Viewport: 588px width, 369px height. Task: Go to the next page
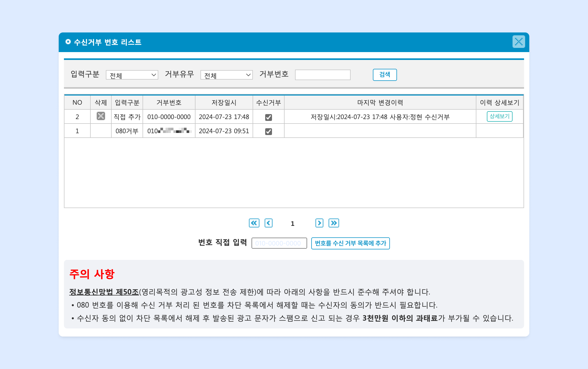[x=319, y=223]
